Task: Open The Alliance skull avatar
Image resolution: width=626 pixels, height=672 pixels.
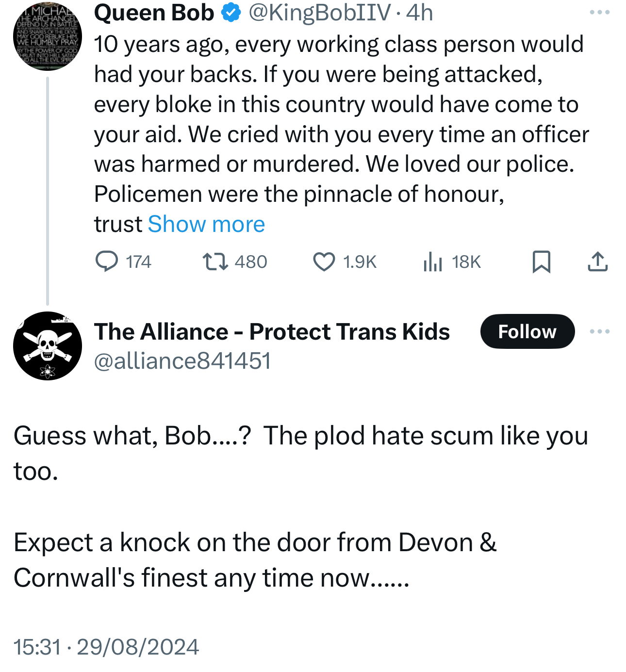Action: [47, 346]
